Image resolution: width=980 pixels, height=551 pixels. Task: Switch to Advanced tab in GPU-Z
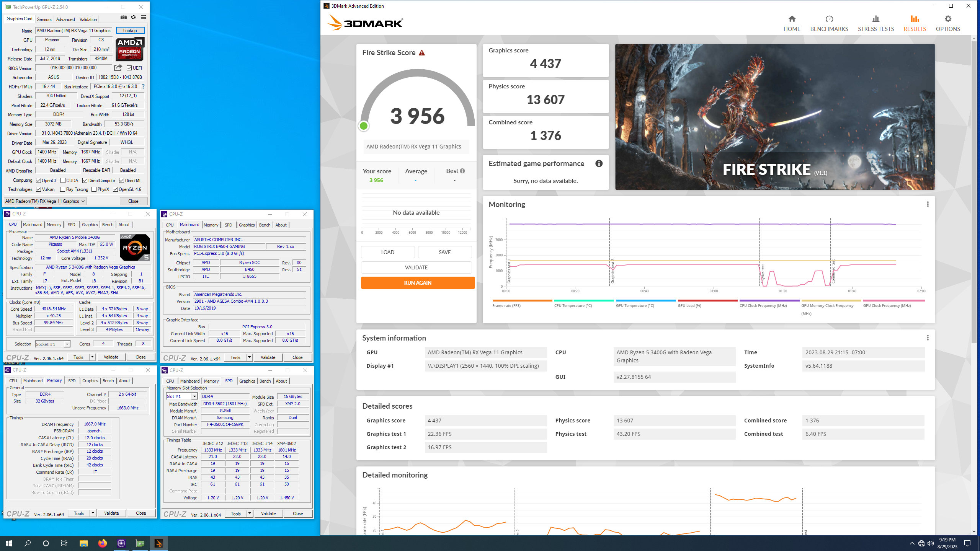coord(65,19)
